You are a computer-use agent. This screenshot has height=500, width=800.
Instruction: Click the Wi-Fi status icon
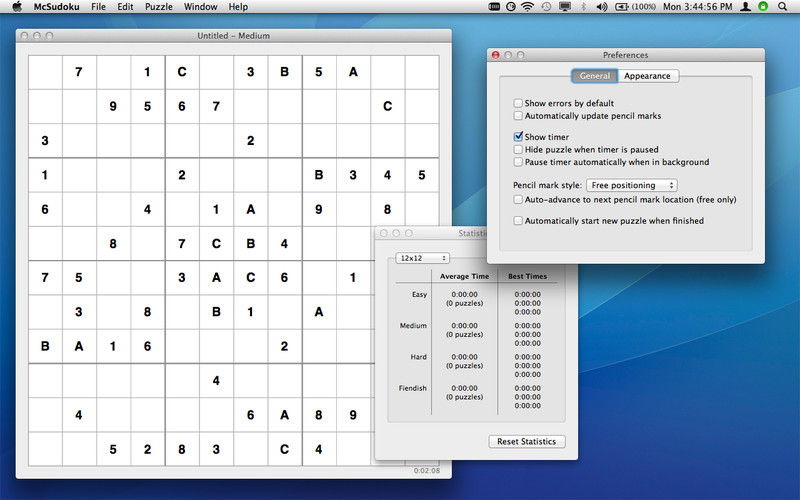528,7
